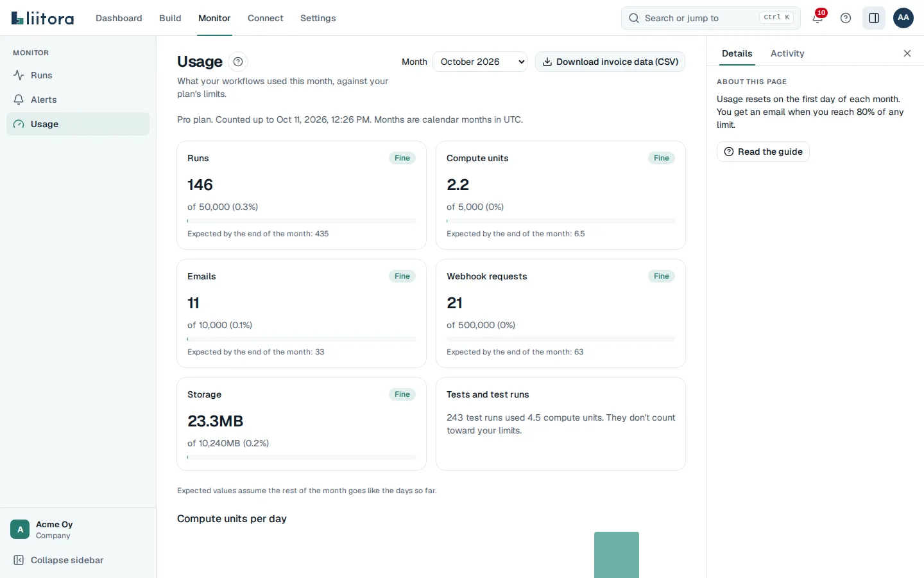
Task: Read the guide
Action: tap(763, 152)
